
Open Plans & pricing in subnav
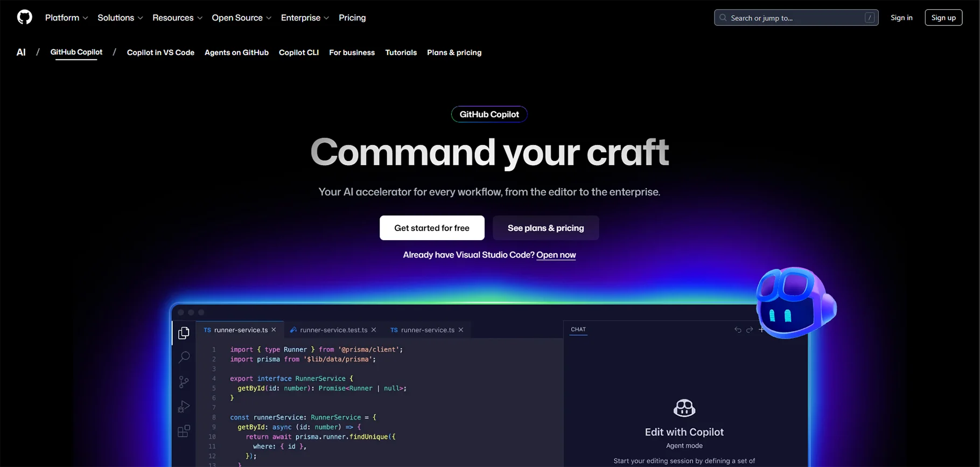coord(454,52)
